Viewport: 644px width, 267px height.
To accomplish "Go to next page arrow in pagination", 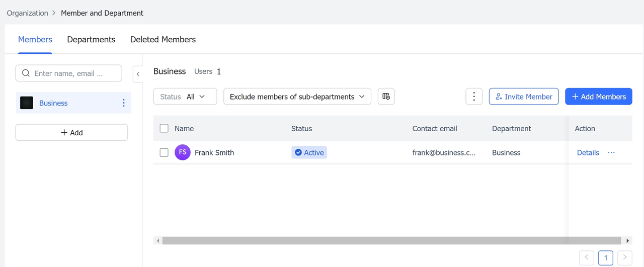I will [624, 258].
